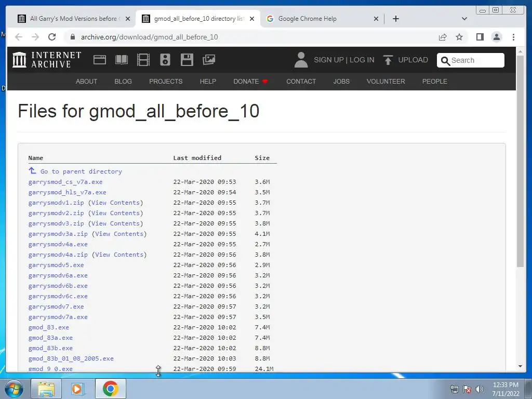Image resolution: width=532 pixels, height=399 pixels.
Task: Open the Audio speaker icon
Action: pos(165,60)
